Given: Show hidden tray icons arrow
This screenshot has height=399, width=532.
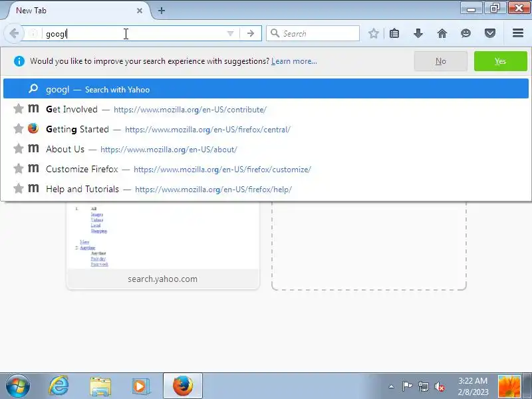Looking at the screenshot, I should (391, 386).
